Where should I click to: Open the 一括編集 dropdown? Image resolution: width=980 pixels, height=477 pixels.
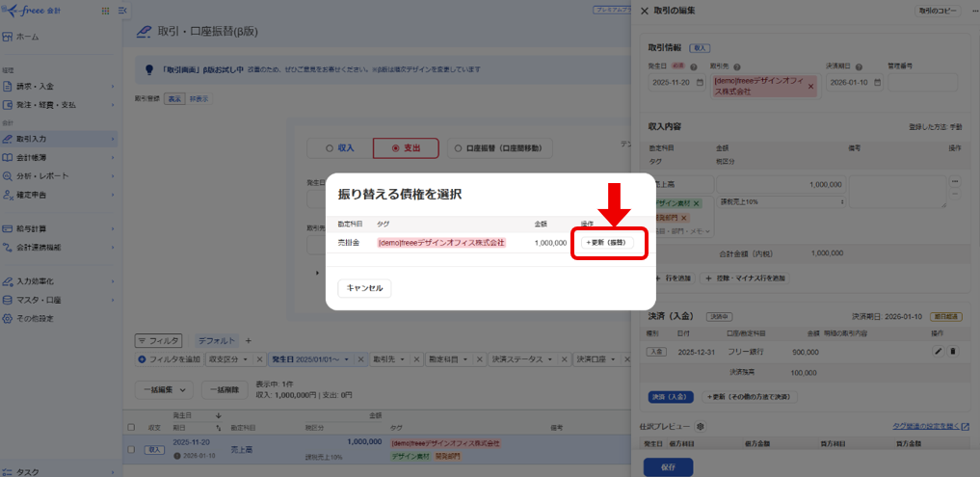coord(164,389)
